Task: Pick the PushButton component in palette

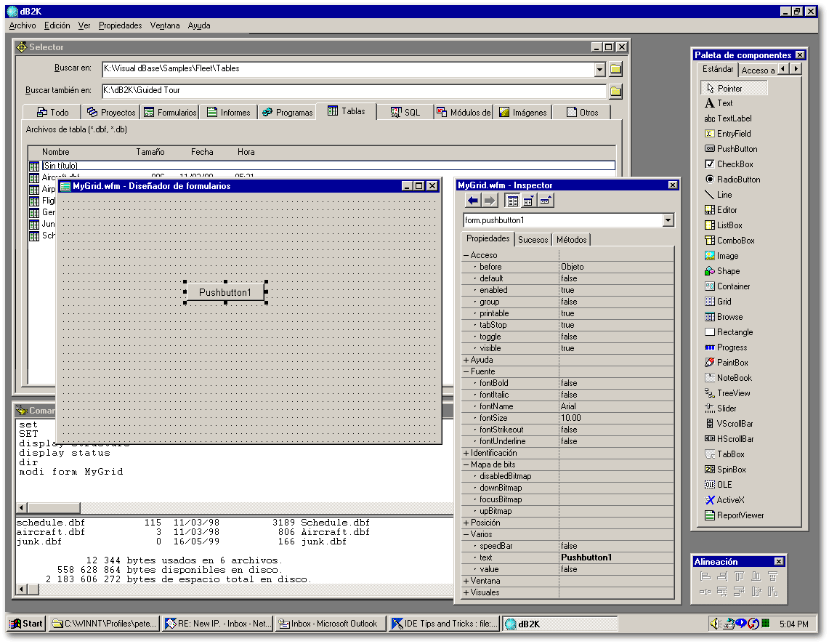Action: (731, 149)
